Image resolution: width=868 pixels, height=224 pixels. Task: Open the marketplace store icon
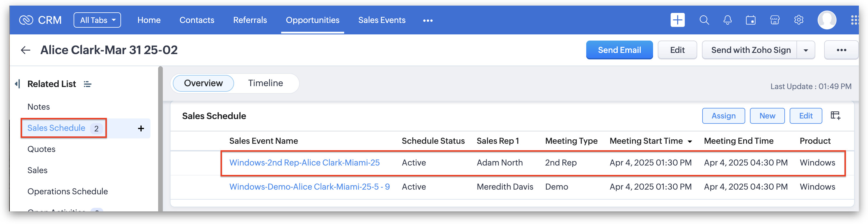point(775,20)
